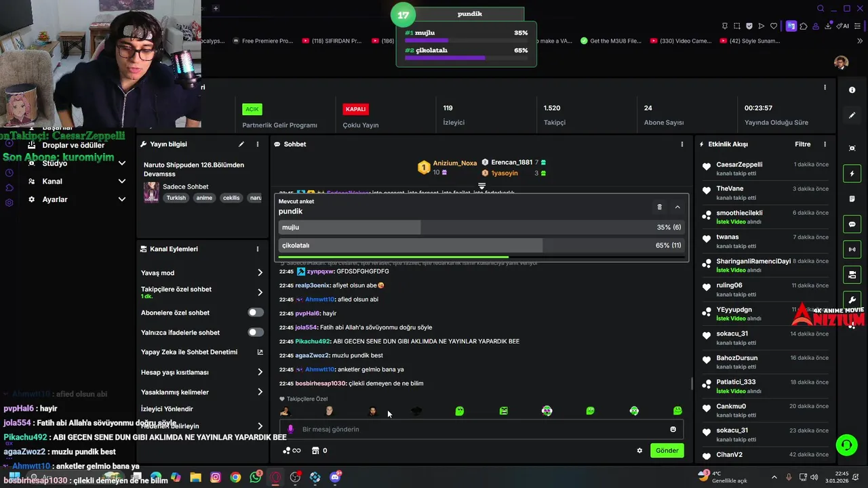868x488 pixels.
Task: Select the Turkish stream tag
Action: tap(176, 198)
